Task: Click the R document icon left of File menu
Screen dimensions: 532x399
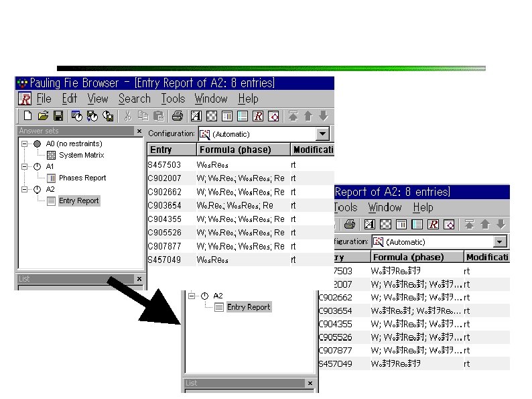Action: 25,99
